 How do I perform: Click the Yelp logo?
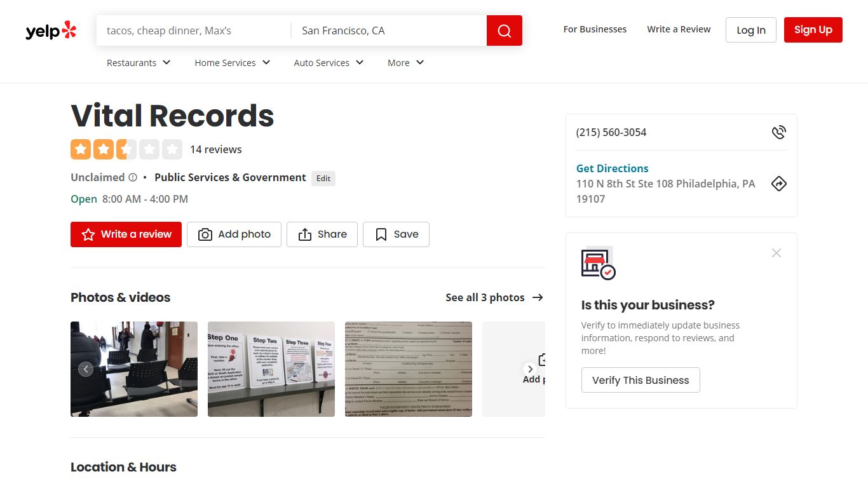pos(51,30)
